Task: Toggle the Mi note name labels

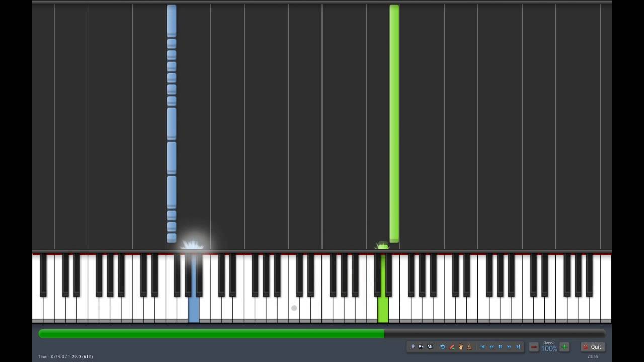Action: point(430,347)
